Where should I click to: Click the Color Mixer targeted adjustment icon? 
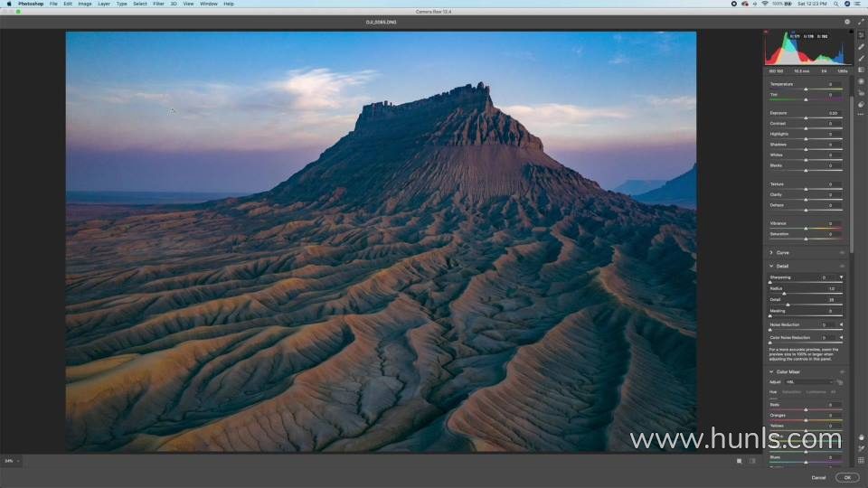[x=840, y=382]
